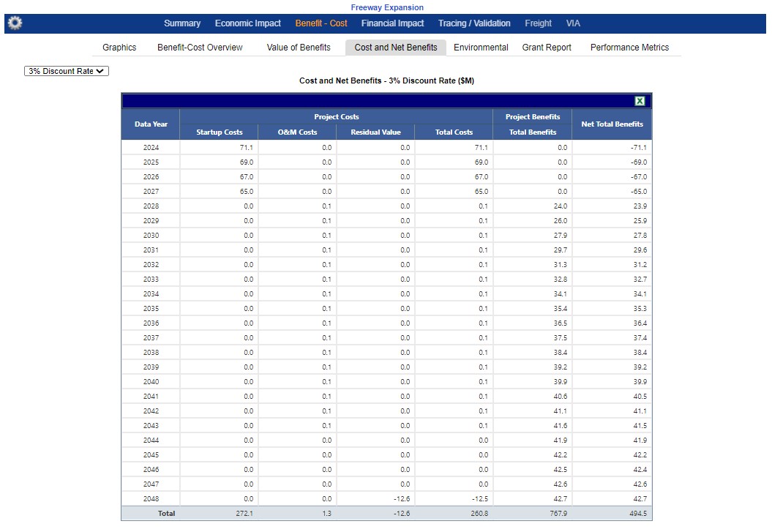Go to Economic Impact section

click(x=247, y=23)
